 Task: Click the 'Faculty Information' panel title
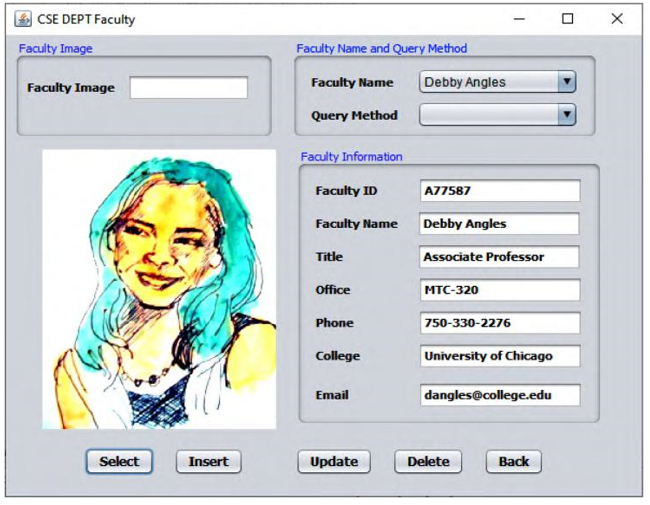click(x=352, y=157)
